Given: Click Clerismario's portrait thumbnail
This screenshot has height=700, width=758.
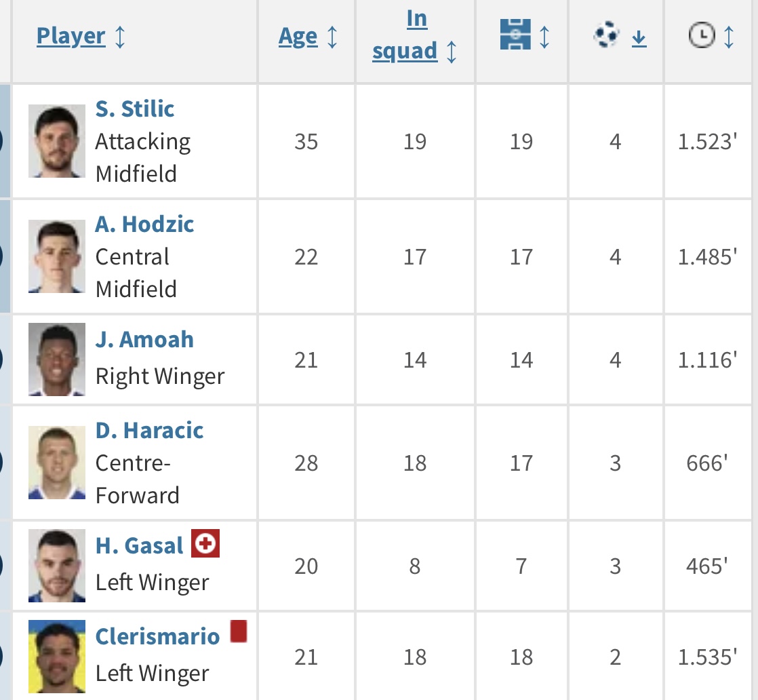Looking at the screenshot, I should tap(57, 656).
